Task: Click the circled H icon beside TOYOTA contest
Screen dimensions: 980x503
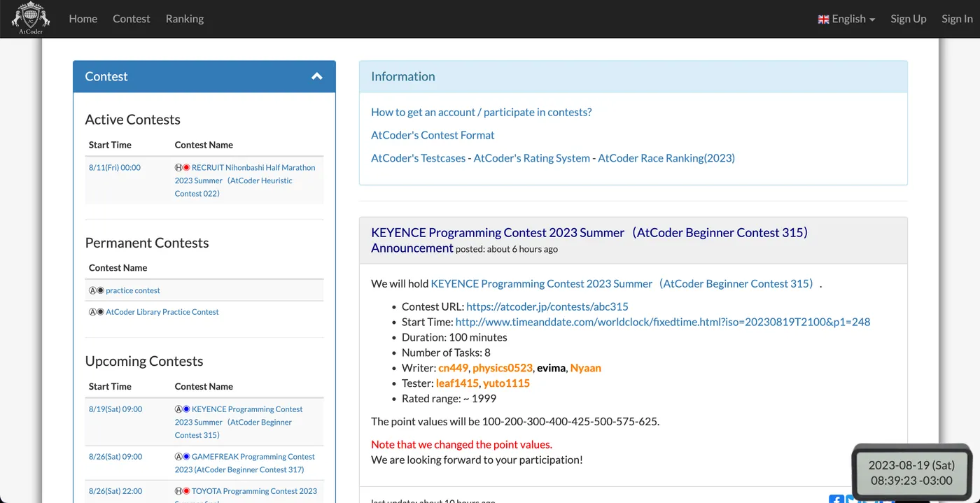Action: click(x=178, y=491)
